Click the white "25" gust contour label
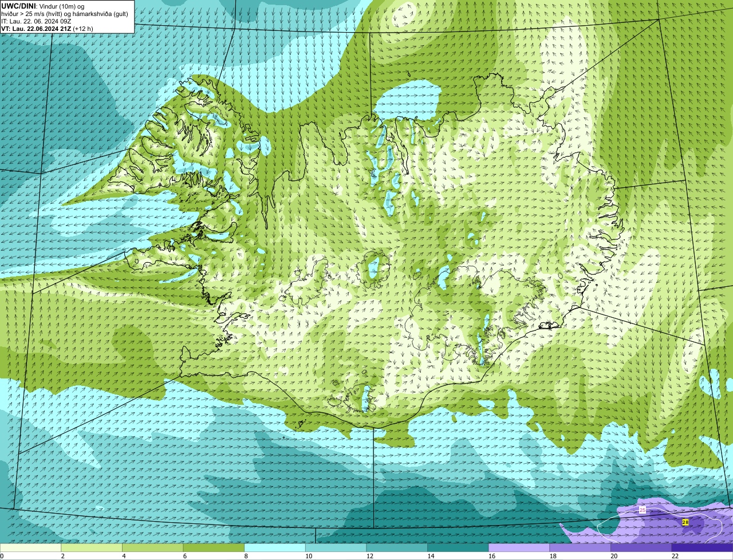 point(643,510)
